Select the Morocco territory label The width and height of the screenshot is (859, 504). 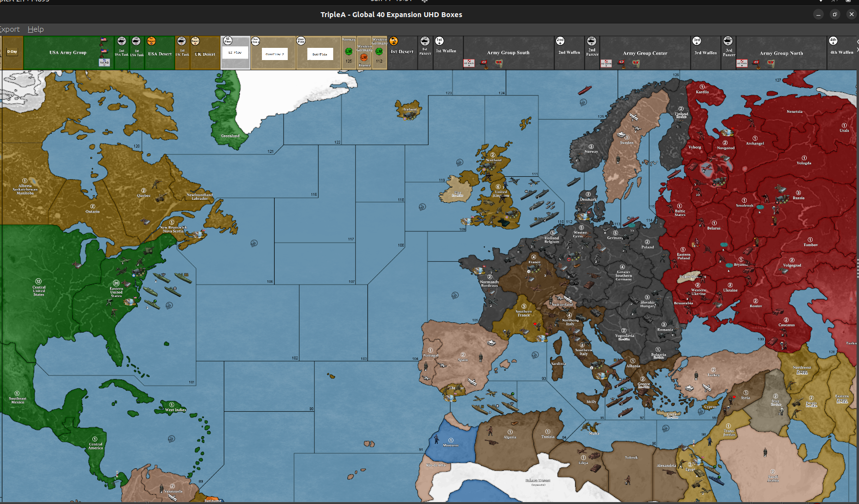(x=451, y=445)
